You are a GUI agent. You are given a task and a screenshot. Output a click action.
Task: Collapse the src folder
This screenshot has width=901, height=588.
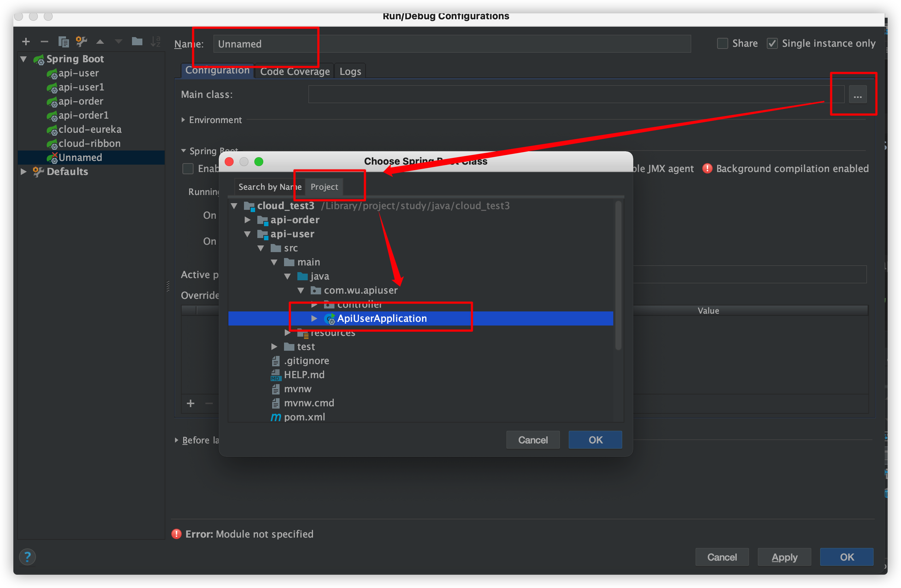(x=261, y=248)
